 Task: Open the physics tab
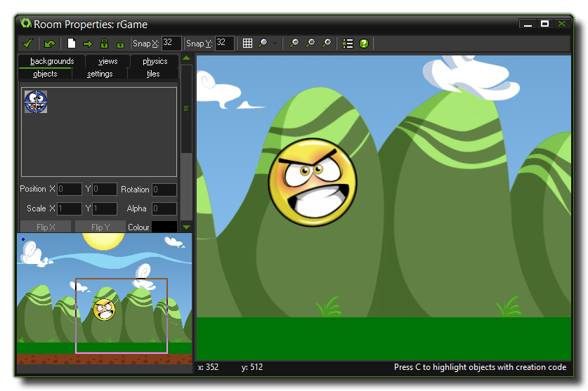coord(155,61)
